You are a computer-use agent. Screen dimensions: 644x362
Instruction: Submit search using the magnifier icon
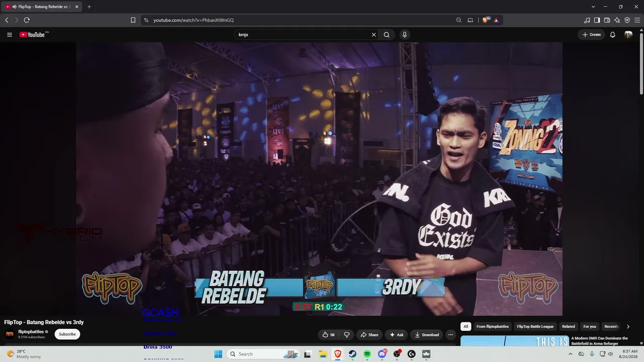[386, 35]
